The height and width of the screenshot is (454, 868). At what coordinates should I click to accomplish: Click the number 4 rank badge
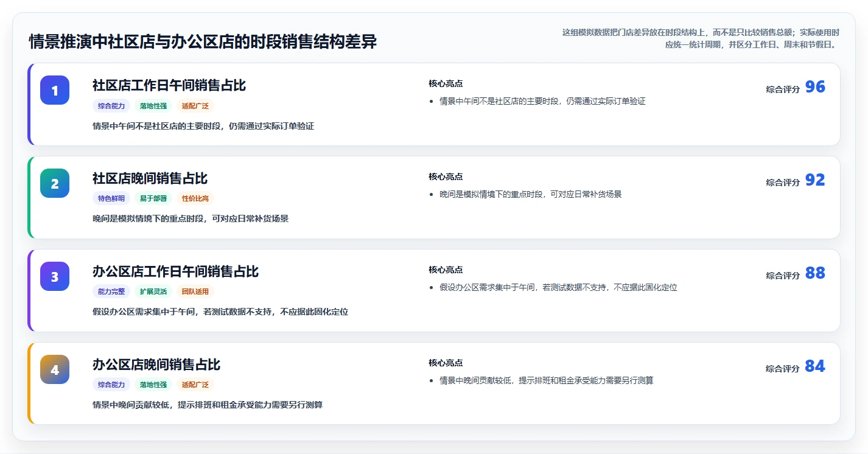[55, 369]
